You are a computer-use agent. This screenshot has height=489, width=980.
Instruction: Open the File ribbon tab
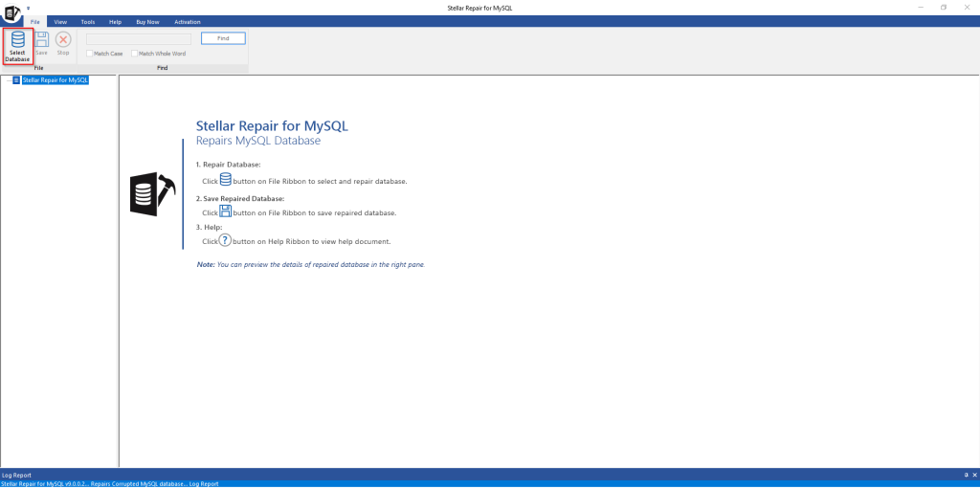pyautogui.click(x=35, y=22)
